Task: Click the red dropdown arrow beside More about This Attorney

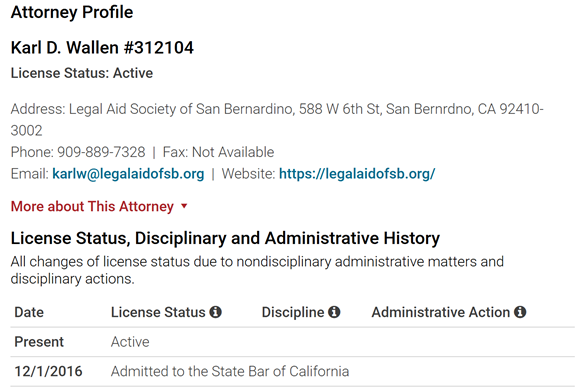Action: coord(184,206)
